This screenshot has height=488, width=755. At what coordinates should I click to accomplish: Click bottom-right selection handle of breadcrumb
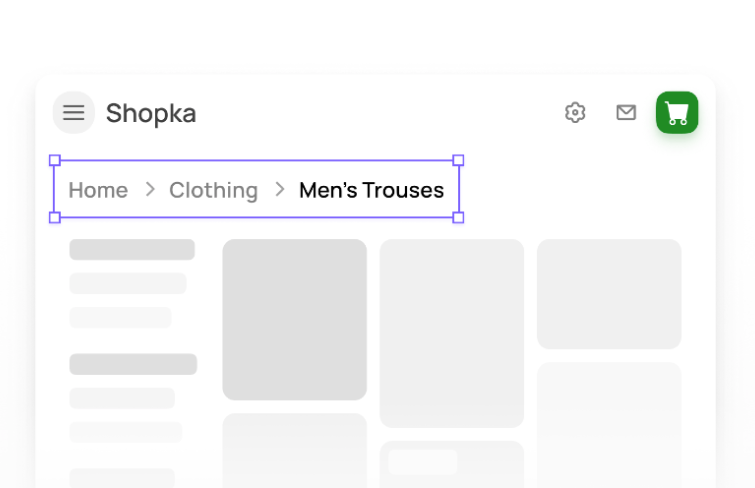coord(458,217)
